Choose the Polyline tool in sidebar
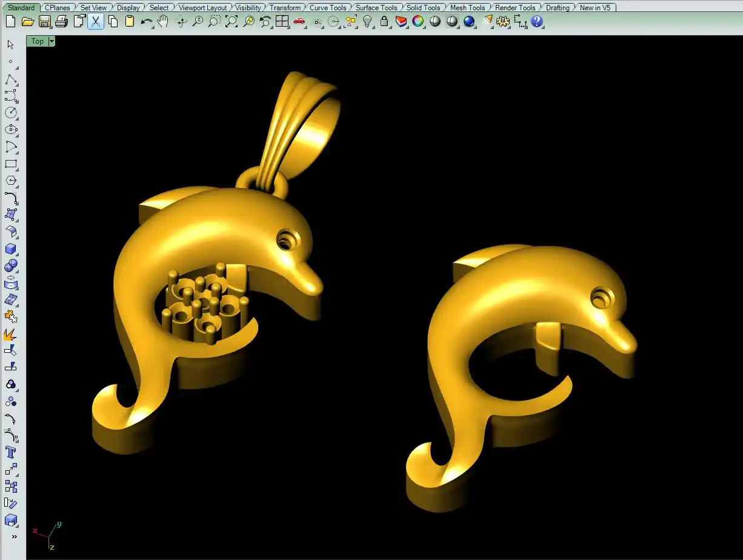743x560 pixels. [11, 80]
